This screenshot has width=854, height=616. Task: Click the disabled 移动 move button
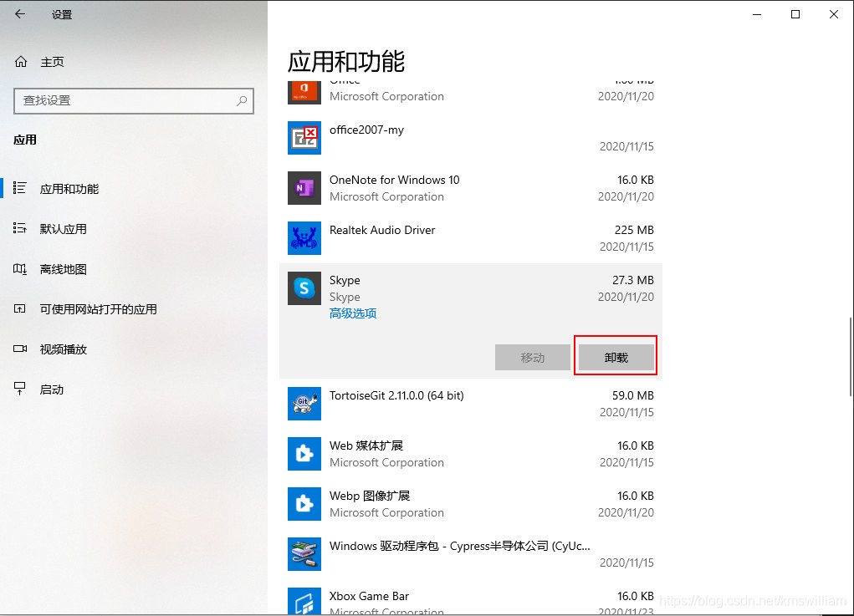(x=532, y=358)
